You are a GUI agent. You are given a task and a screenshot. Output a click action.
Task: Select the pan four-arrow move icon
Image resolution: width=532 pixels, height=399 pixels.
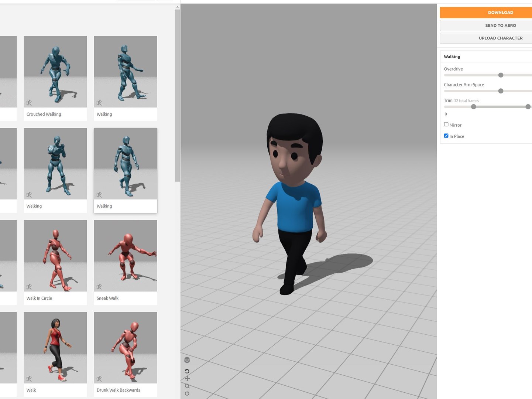pos(187,379)
